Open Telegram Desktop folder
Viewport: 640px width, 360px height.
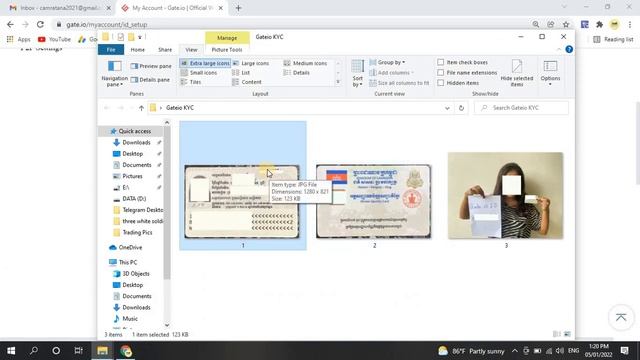[x=138, y=210]
